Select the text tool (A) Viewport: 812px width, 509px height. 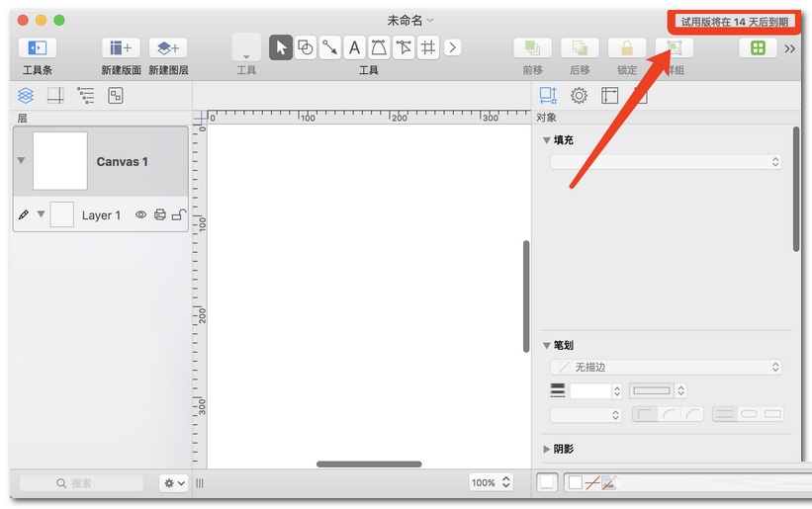click(354, 47)
